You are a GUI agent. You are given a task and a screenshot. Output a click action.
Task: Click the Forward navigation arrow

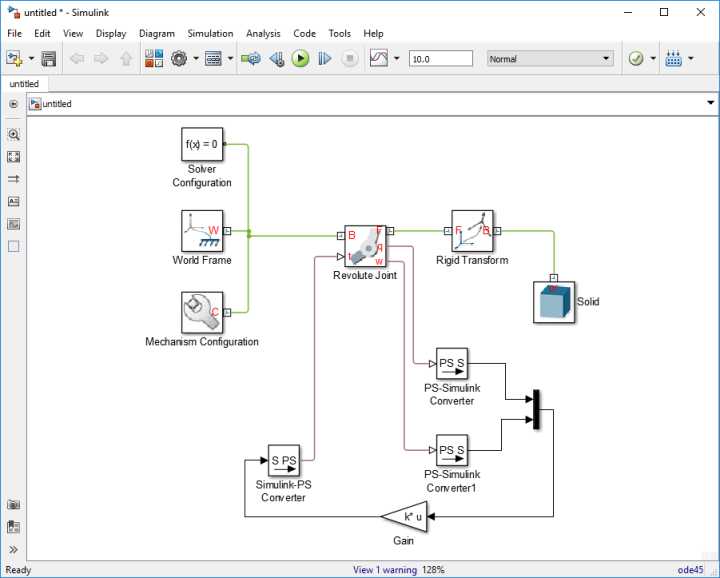(x=101, y=59)
